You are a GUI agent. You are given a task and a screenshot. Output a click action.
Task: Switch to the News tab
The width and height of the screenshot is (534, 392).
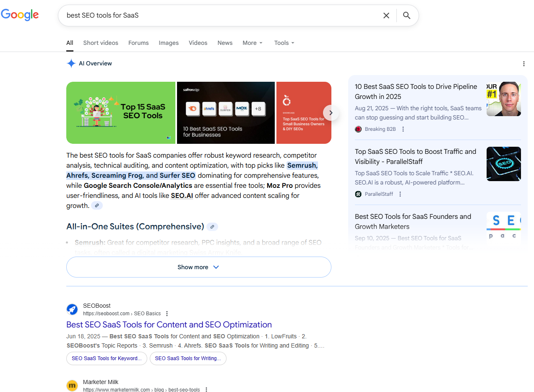coord(225,43)
